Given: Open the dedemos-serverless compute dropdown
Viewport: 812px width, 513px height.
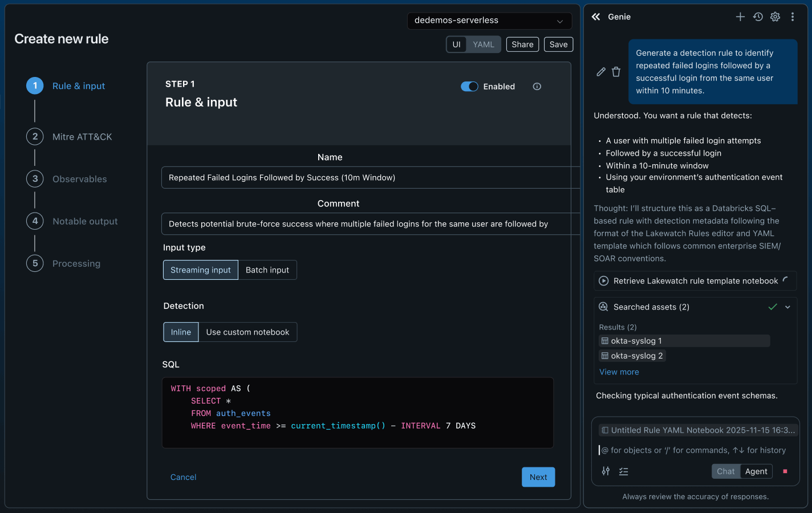Looking at the screenshot, I should click(489, 21).
